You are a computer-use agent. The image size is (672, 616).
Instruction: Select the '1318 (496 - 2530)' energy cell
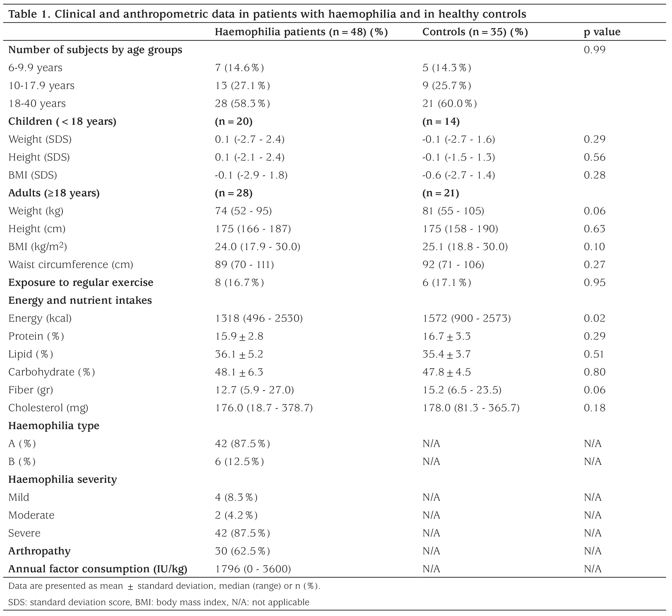coord(259,319)
